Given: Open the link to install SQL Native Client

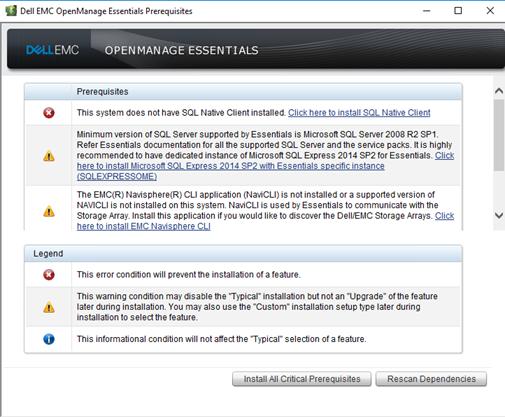Looking at the screenshot, I should (359, 113).
